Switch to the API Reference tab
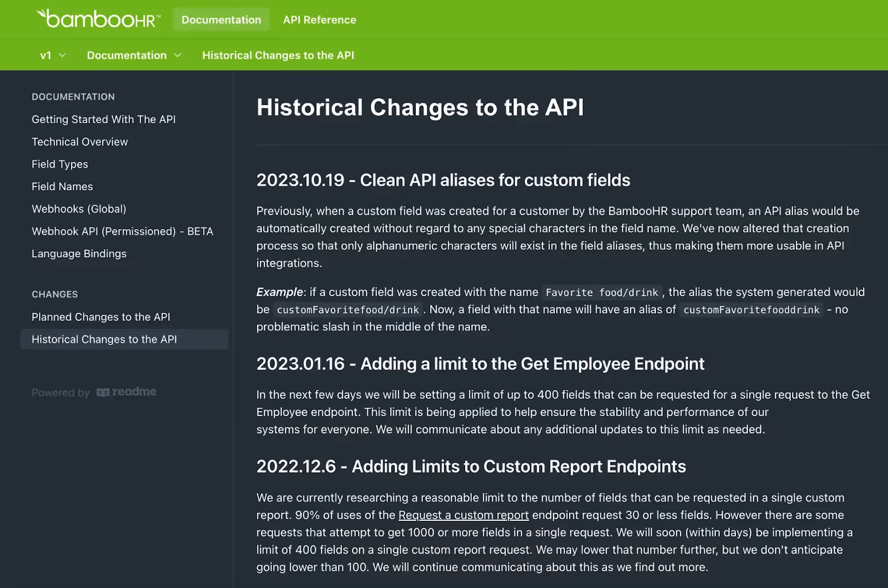Image resolution: width=888 pixels, height=588 pixels. coord(320,19)
